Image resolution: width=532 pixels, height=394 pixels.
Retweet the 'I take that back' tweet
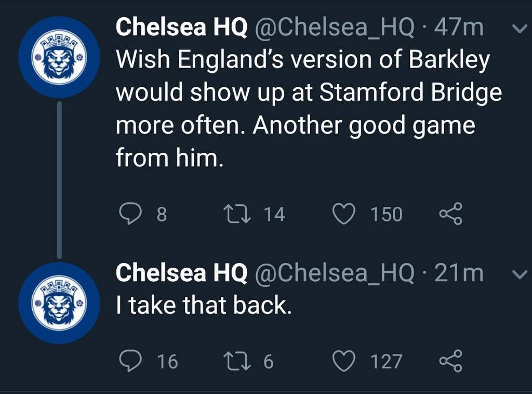point(238,361)
